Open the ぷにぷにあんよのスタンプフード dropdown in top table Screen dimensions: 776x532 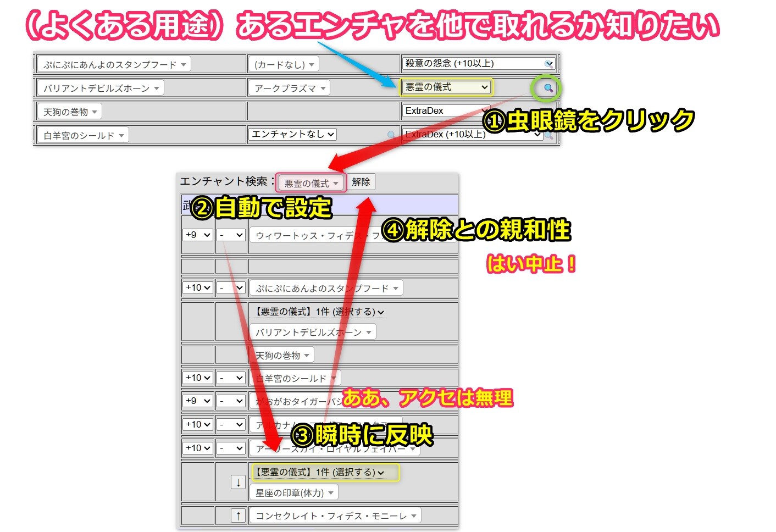tap(114, 64)
